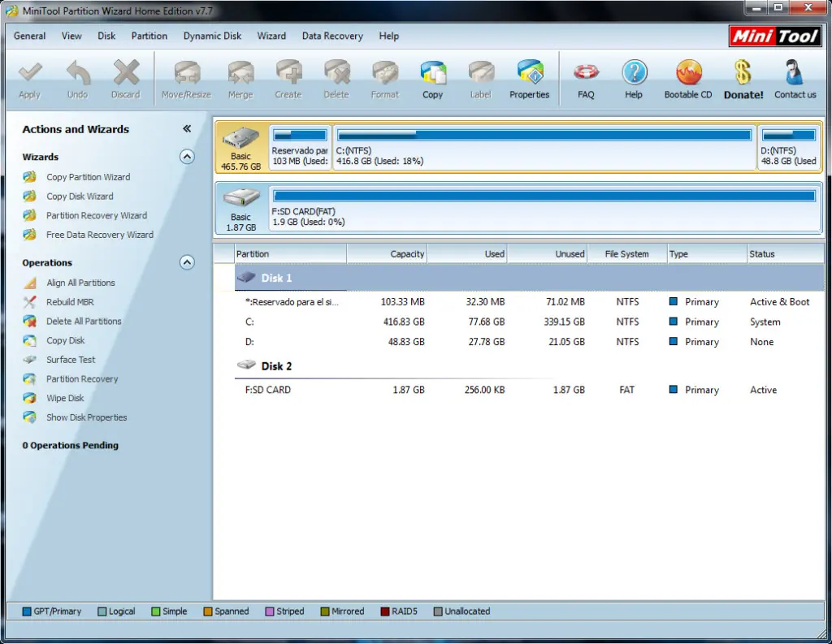Viewport: 832px width, 644px height.
Task: Open the View menu
Action: point(71,36)
